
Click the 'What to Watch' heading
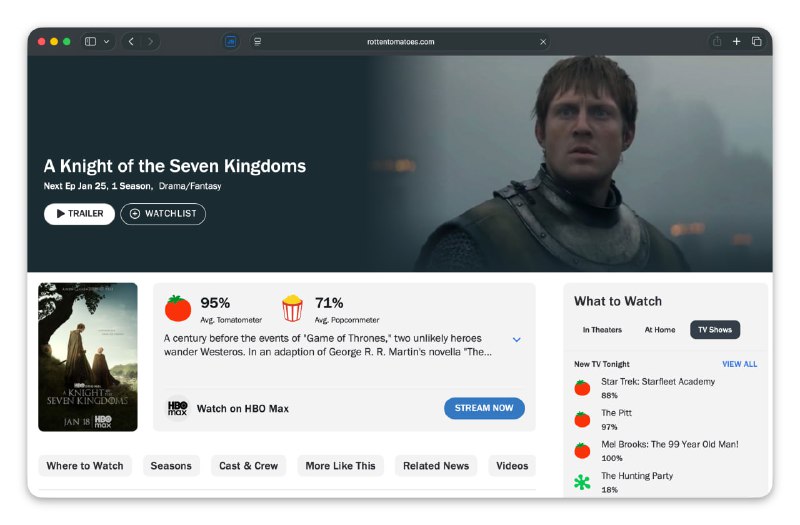pyautogui.click(x=618, y=301)
